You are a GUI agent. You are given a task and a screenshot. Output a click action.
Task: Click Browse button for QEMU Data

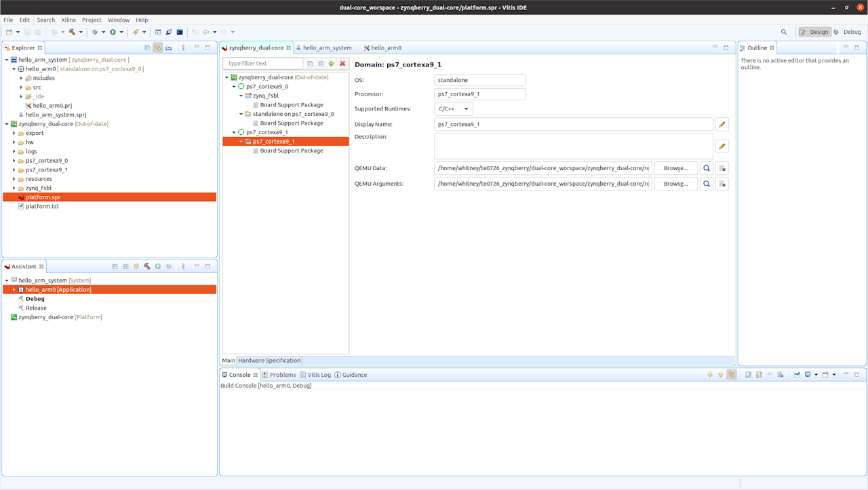(x=675, y=168)
